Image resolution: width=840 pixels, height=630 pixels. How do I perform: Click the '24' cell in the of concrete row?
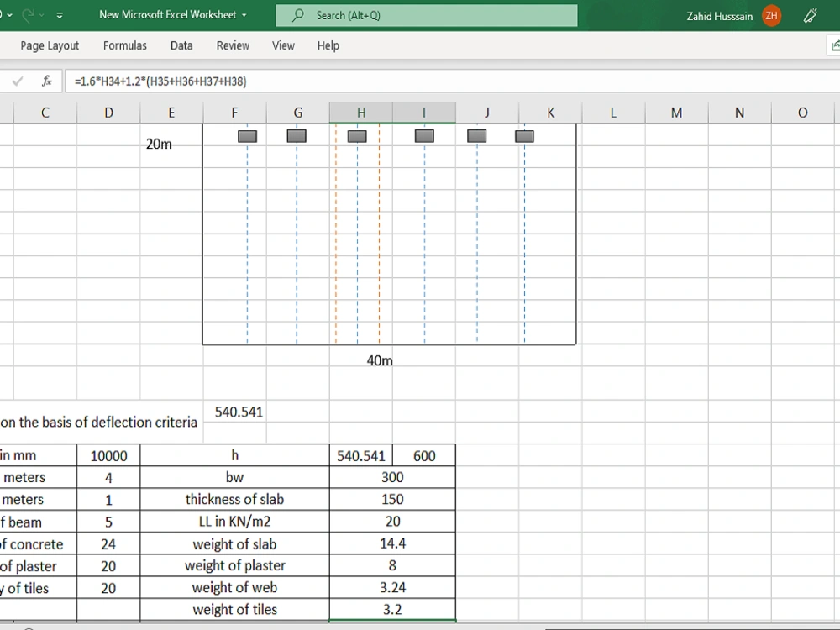pyautogui.click(x=108, y=543)
